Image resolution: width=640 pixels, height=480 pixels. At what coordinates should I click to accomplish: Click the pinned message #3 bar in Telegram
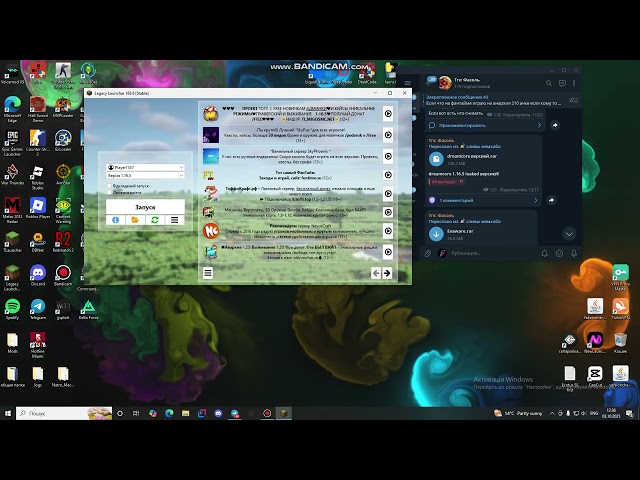(493, 100)
